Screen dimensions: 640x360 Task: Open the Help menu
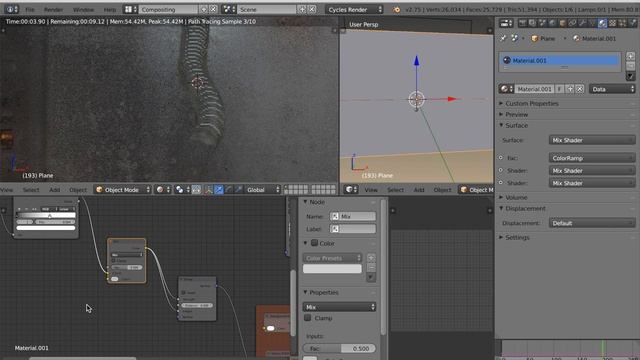109,9
